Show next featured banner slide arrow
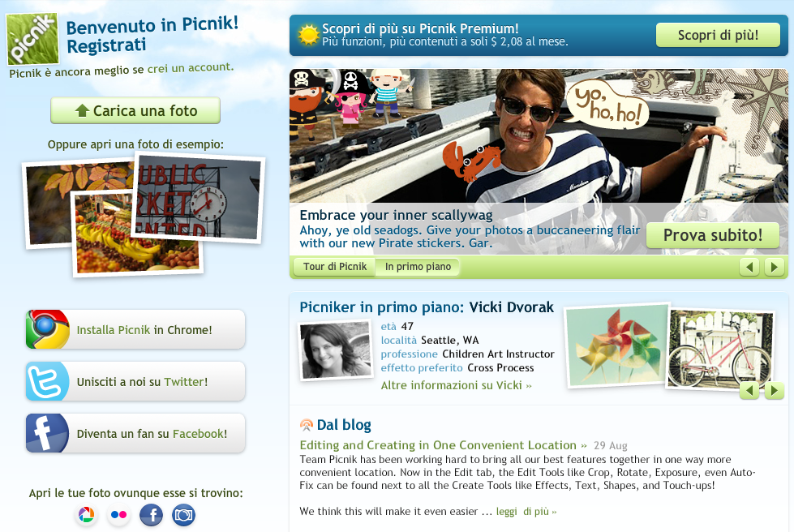This screenshot has width=794, height=532. click(x=775, y=267)
